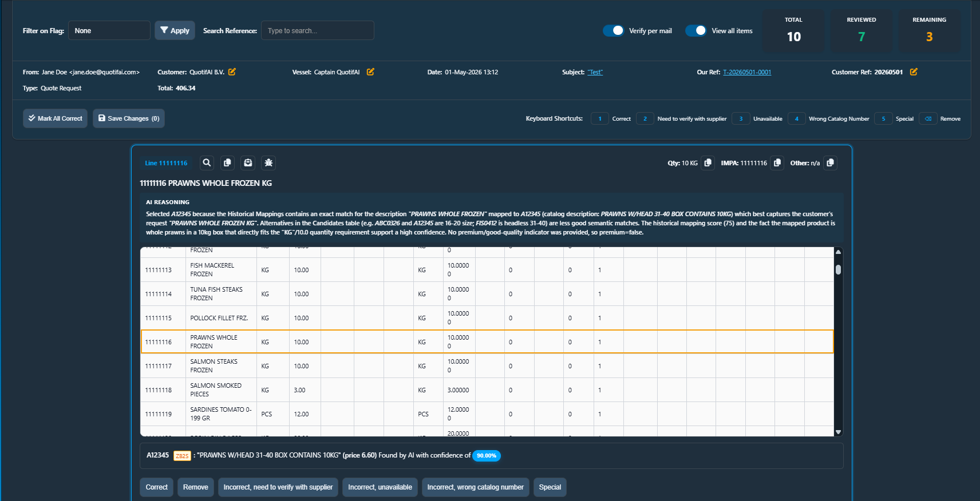
Task: Click the REMAINING 3 counter
Action: (930, 31)
